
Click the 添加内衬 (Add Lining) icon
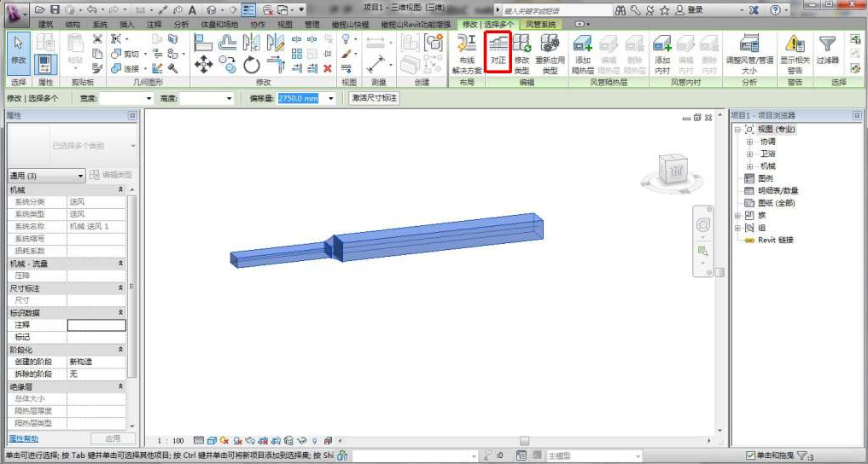pyautogui.click(x=662, y=46)
